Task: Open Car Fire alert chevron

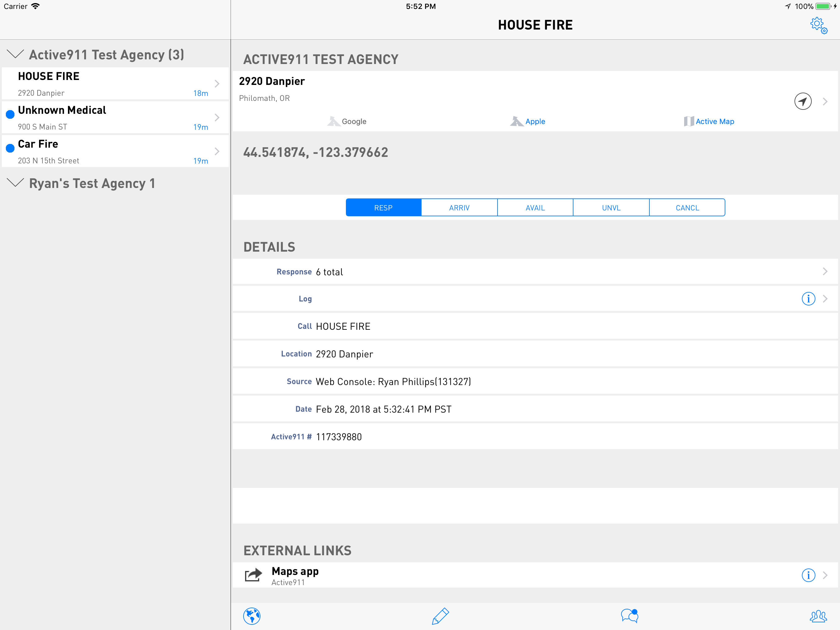Action: pos(217,151)
